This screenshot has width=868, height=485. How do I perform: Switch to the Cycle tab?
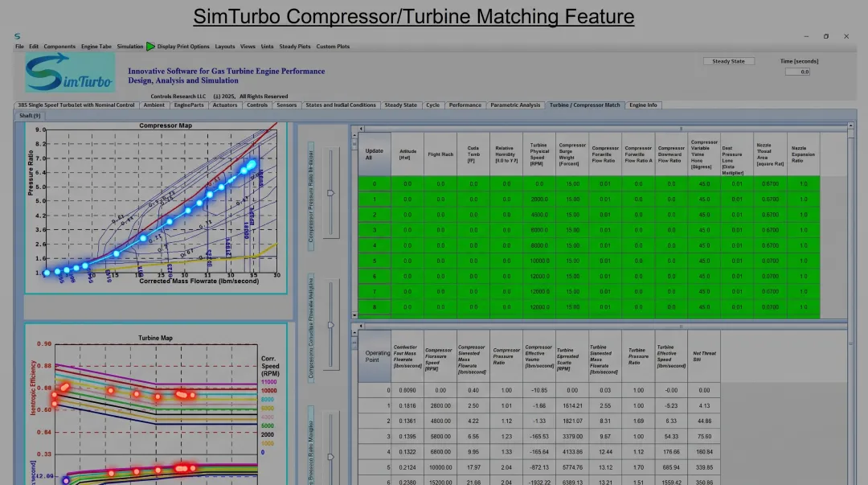coord(433,105)
